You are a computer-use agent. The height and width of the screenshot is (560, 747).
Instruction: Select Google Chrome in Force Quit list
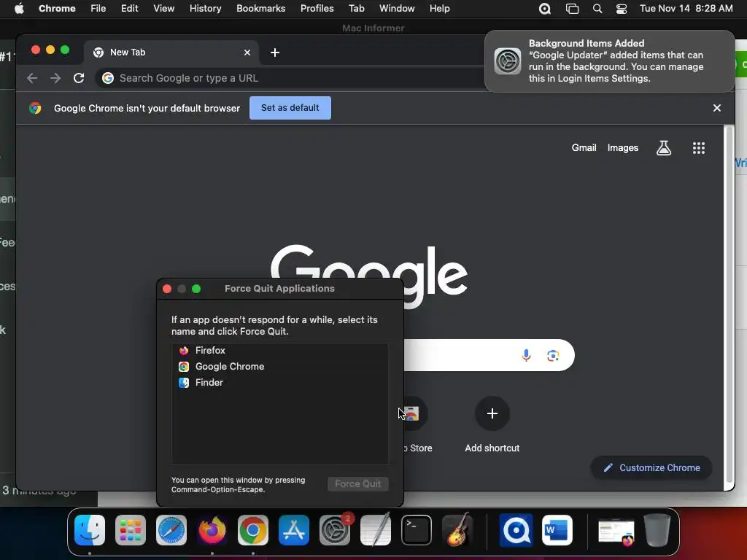tap(279, 367)
